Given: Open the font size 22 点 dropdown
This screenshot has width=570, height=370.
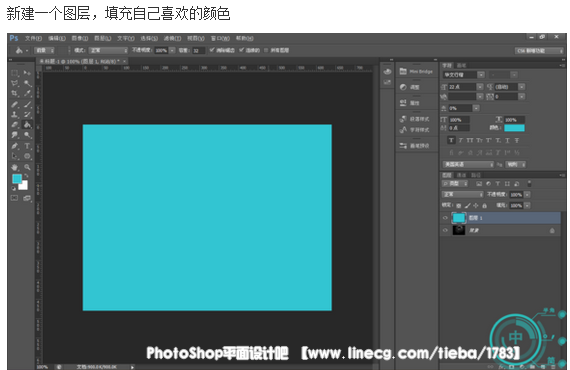Looking at the screenshot, I should (x=480, y=87).
